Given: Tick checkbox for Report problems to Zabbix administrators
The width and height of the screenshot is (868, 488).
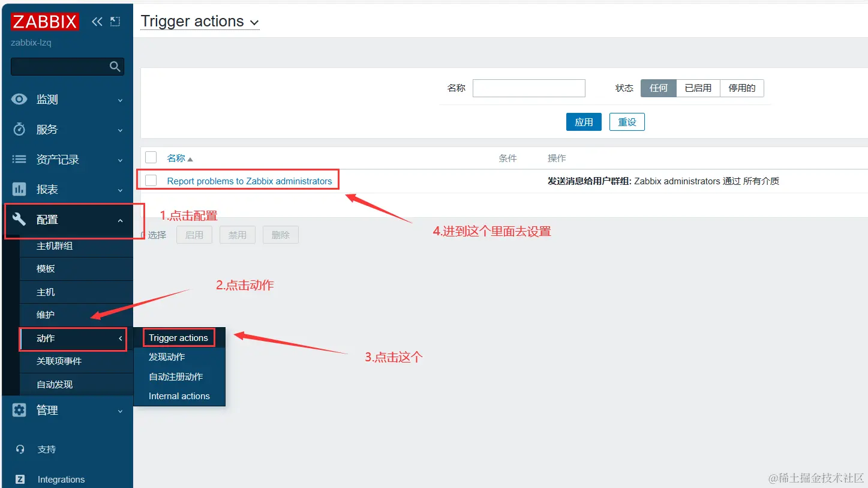Looking at the screenshot, I should click(151, 181).
